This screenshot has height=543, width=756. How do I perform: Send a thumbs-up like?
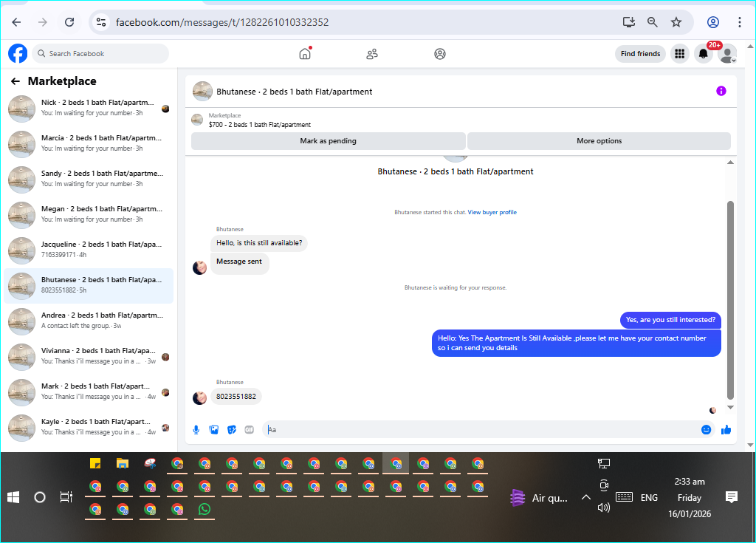(x=726, y=429)
